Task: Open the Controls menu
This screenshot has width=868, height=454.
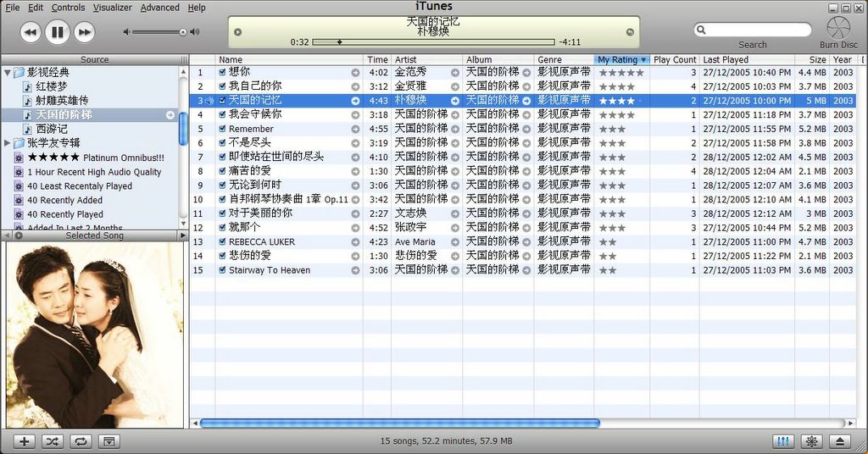Action: click(x=68, y=8)
